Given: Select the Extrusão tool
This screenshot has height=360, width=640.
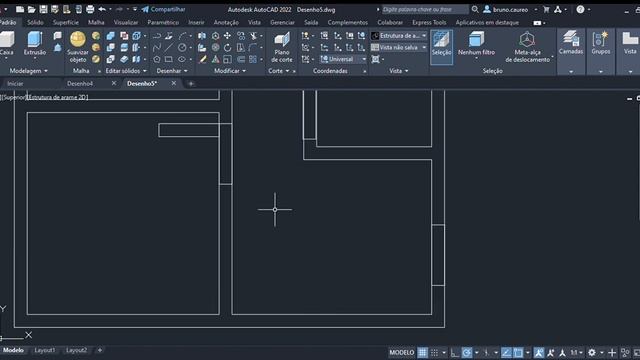Looking at the screenshot, I should point(35,44).
